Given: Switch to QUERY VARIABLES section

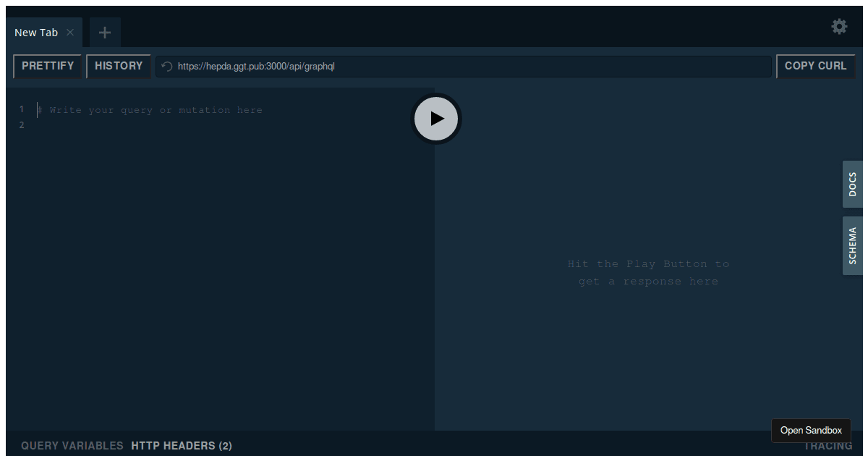Looking at the screenshot, I should pos(72,446).
